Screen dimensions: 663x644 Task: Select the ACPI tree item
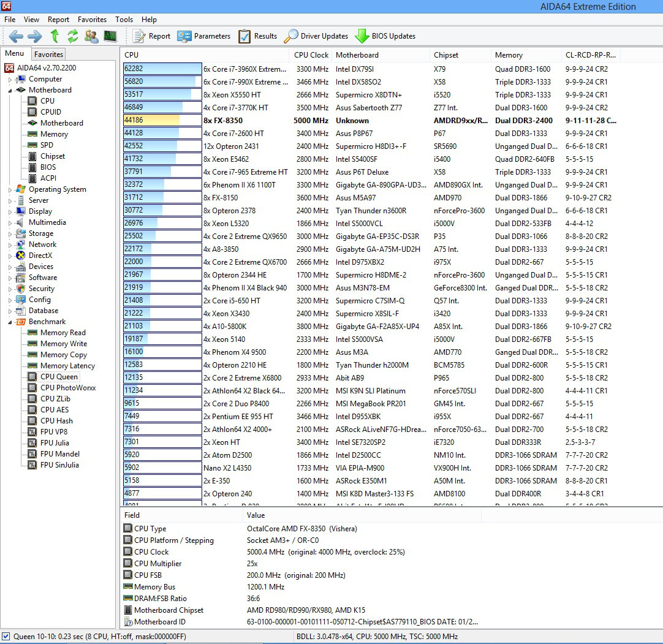[48, 178]
